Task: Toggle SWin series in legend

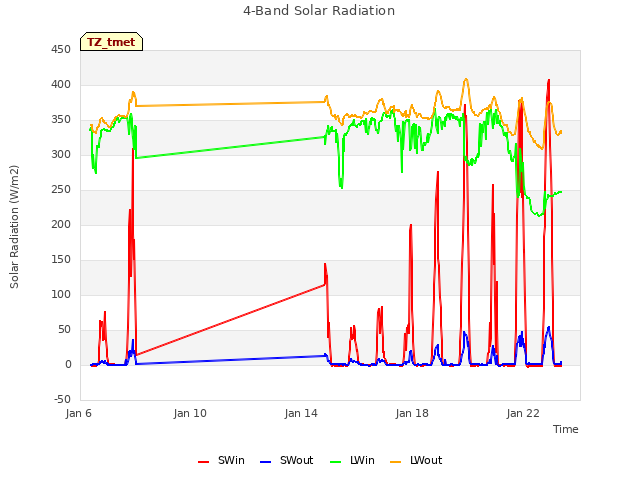Action: 221,460
